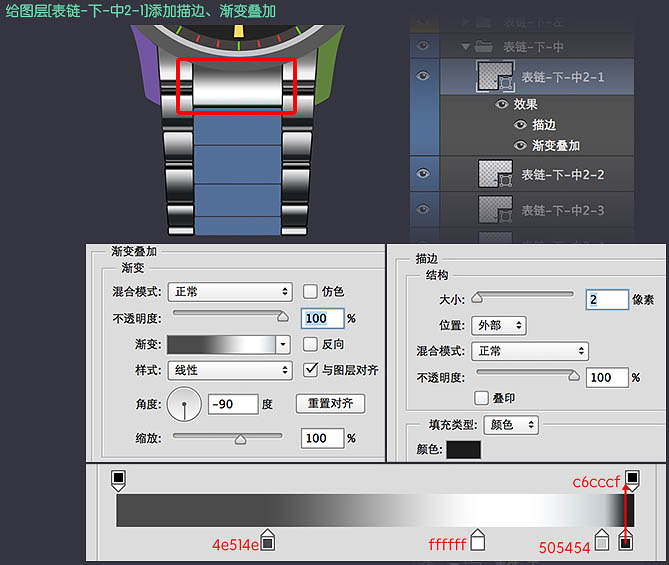Click the stroke size 像素 input field

click(x=606, y=299)
